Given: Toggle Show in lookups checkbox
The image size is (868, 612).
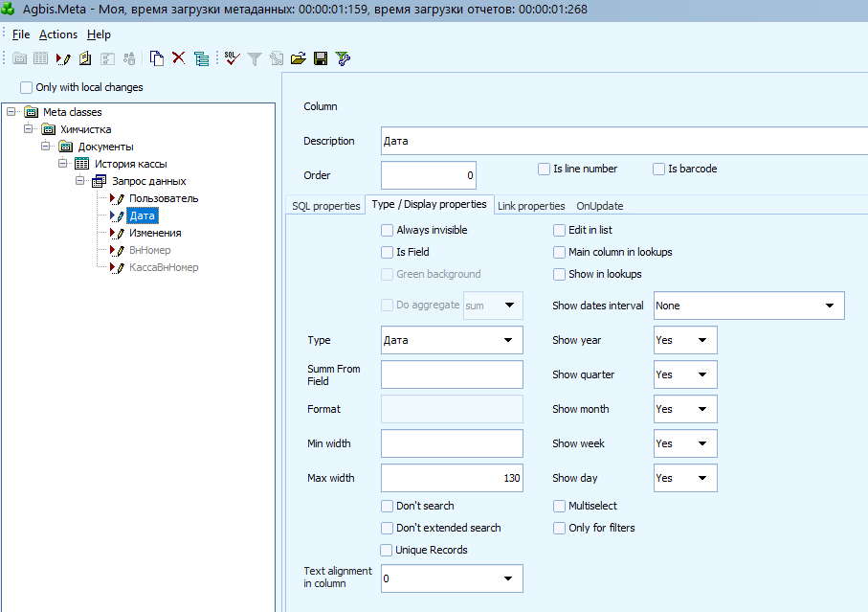Looking at the screenshot, I should tap(559, 274).
